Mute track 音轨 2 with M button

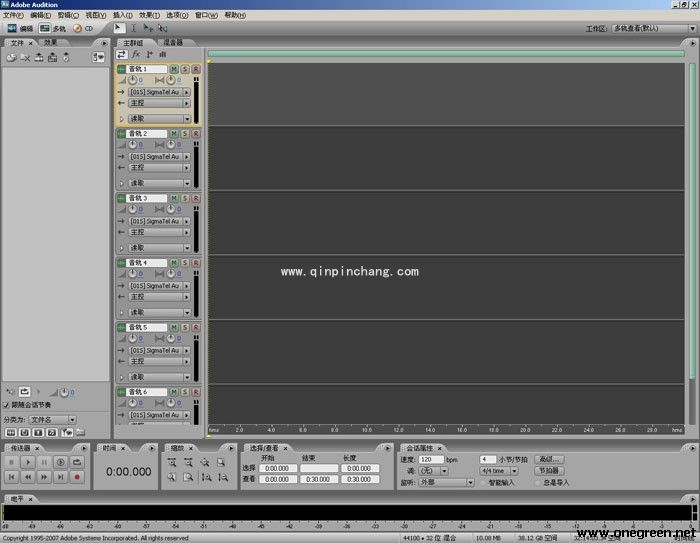coord(174,134)
